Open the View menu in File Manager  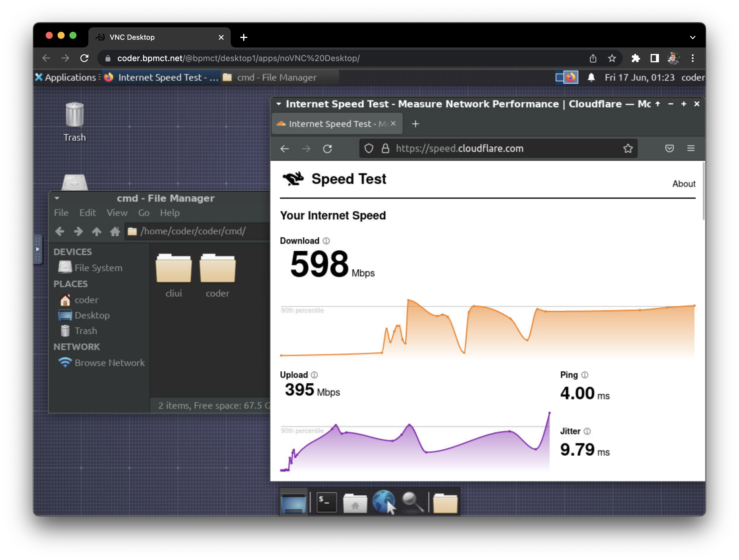117,213
